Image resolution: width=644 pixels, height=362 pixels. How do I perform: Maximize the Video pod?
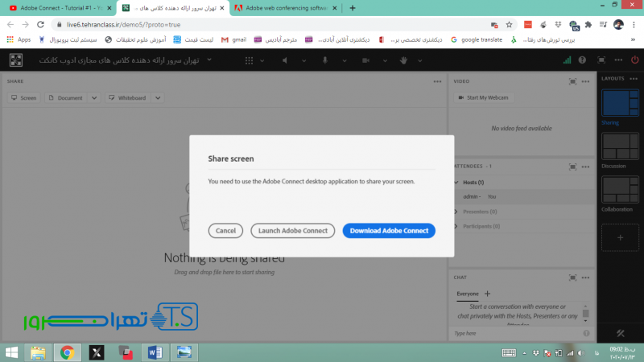point(572,81)
